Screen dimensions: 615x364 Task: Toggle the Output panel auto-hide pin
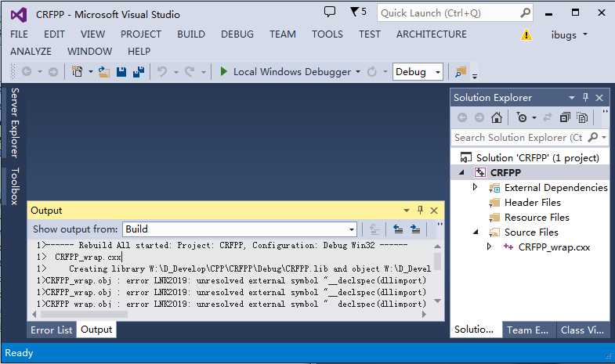pyautogui.click(x=420, y=211)
